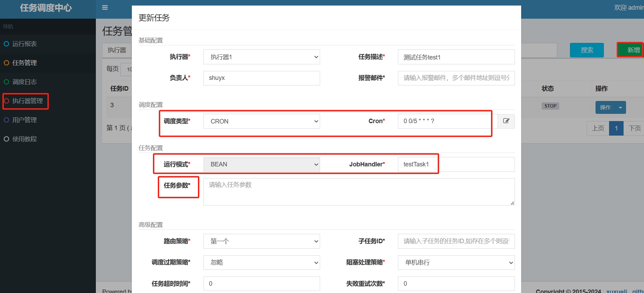644x293 pixels.
Task: Expand the 阻塞处理策略 dropdown
Action: coord(456,263)
